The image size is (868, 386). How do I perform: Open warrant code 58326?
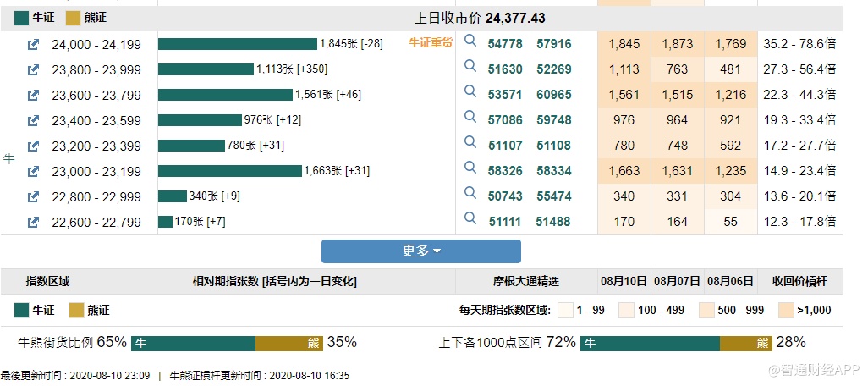pyautogui.click(x=505, y=171)
